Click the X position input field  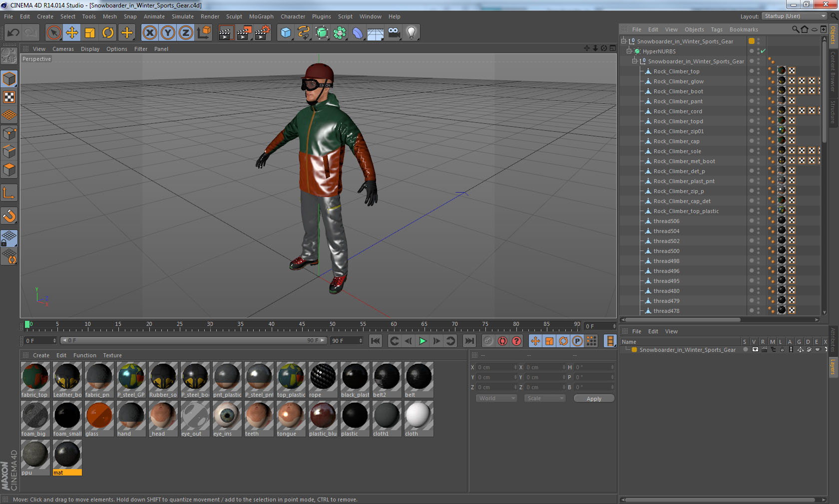496,367
